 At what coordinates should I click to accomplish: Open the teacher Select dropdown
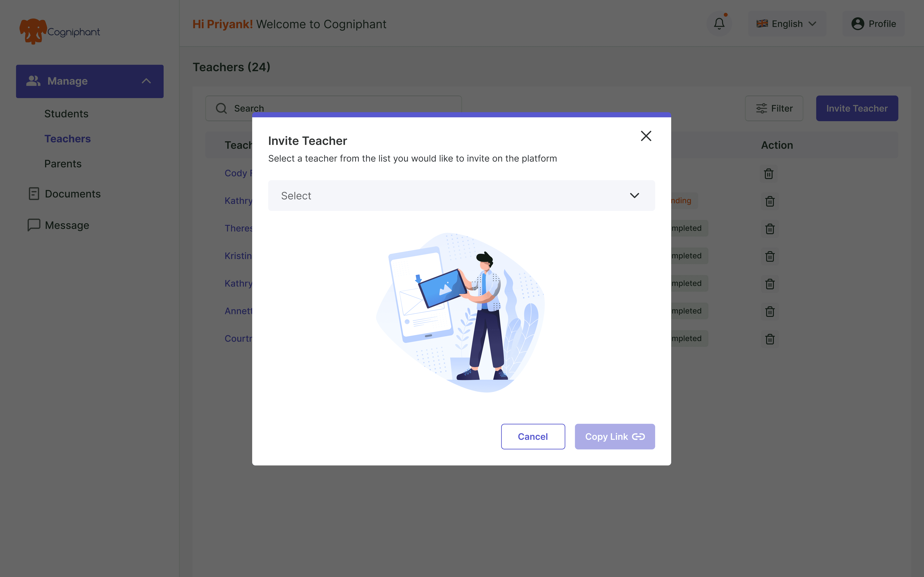tap(461, 195)
